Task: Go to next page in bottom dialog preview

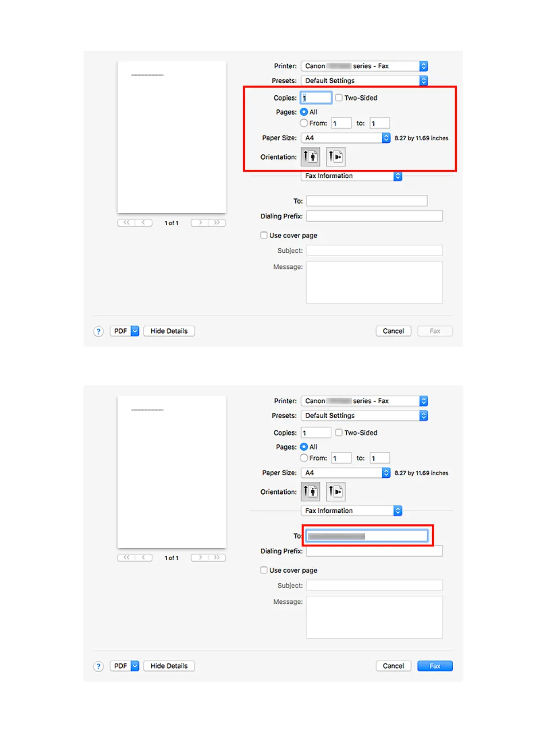Action: pyautogui.click(x=200, y=558)
